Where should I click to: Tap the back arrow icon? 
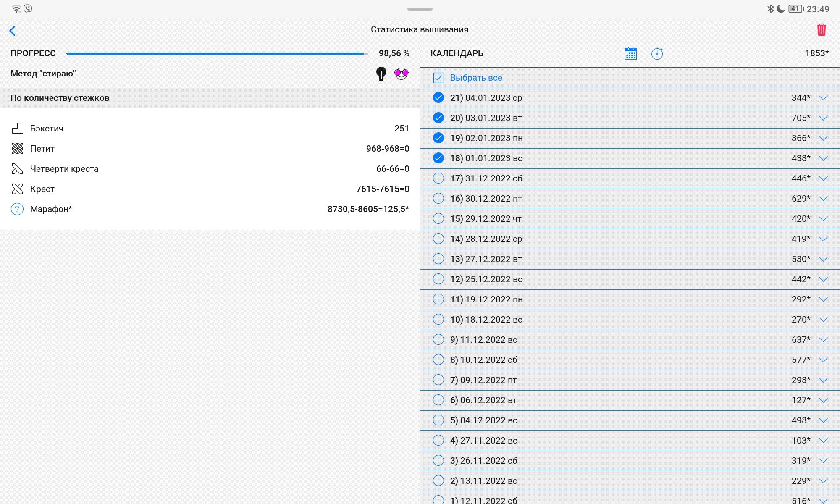(x=13, y=30)
